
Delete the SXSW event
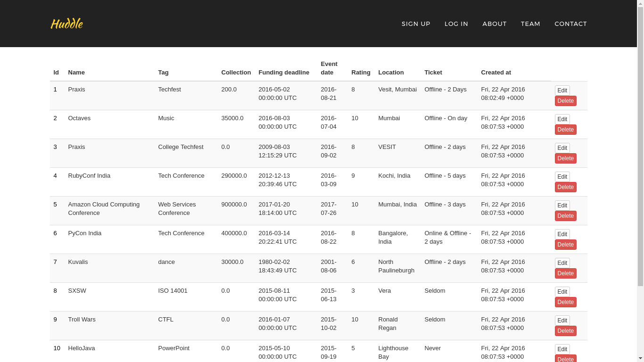click(565, 302)
